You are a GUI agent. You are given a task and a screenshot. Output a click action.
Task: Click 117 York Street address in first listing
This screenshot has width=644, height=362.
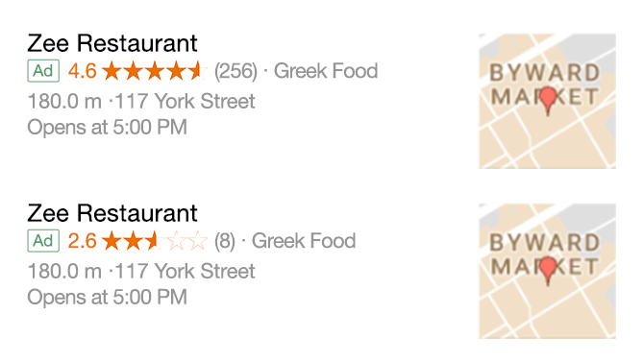tap(185, 101)
